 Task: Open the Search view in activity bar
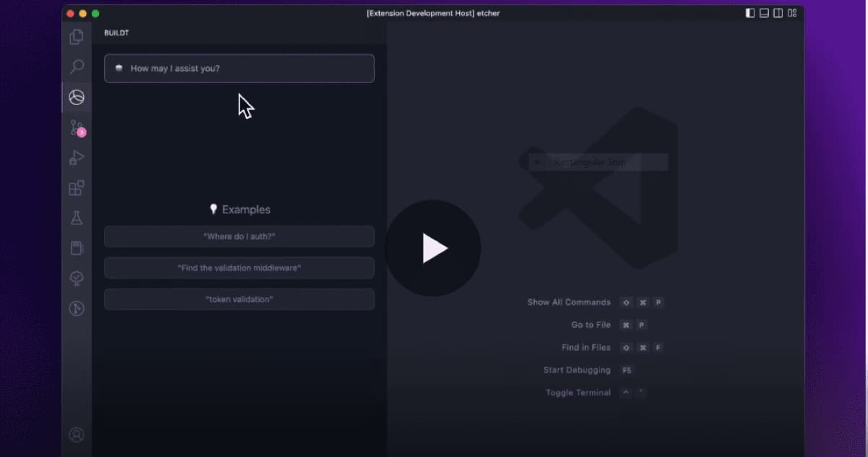pos(76,67)
